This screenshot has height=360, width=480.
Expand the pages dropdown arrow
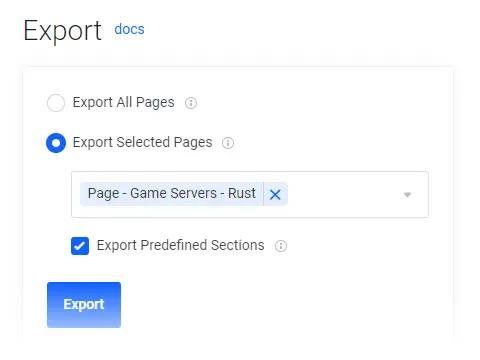[407, 195]
